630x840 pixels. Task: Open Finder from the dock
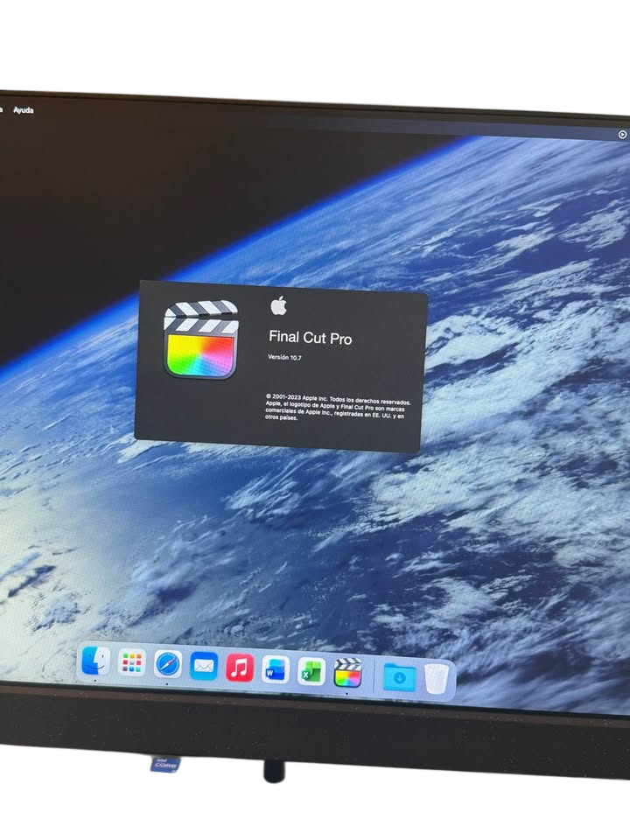tap(96, 661)
